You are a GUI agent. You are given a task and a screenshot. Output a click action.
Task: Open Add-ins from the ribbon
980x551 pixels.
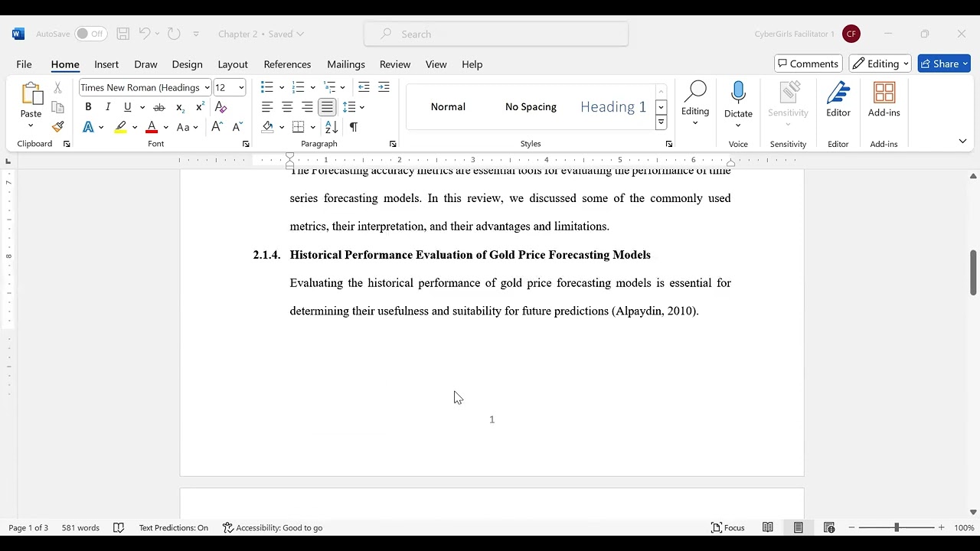884,100
